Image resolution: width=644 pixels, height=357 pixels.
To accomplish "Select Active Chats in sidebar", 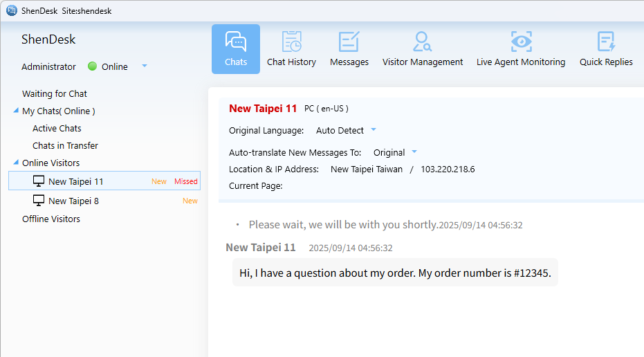I will pos(57,128).
